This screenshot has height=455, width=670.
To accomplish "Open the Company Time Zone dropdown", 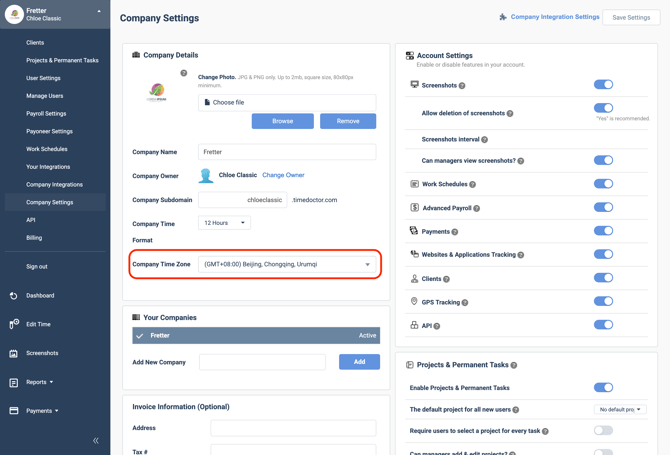I will [x=287, y=265].
